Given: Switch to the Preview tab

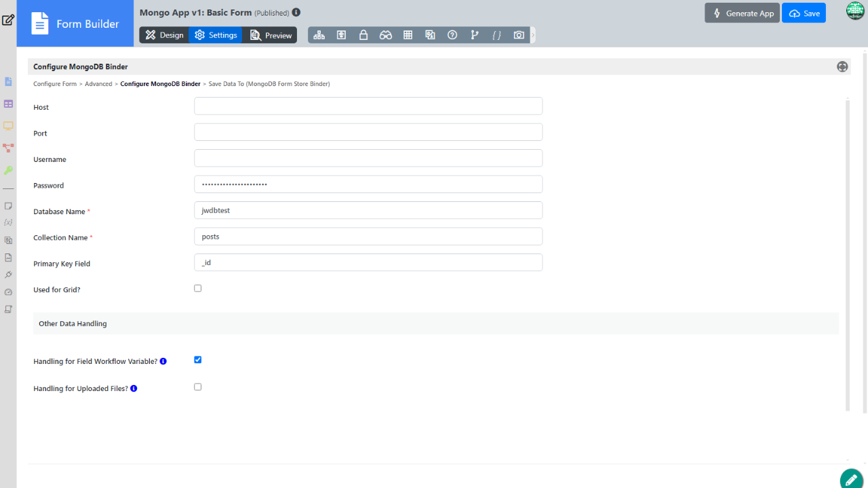Looking at the screenshot, I should click(271, 35).
